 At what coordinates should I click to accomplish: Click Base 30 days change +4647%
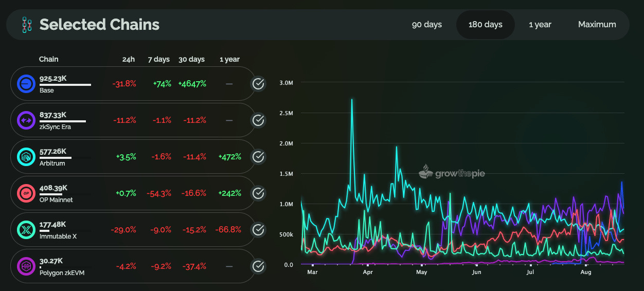click(x=192, y=84)
